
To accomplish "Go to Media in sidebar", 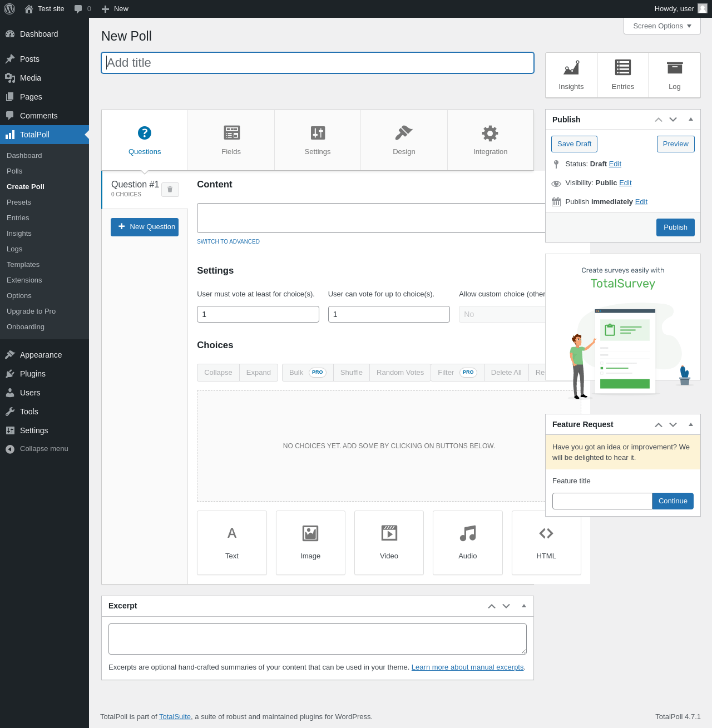I will (44, 78).
